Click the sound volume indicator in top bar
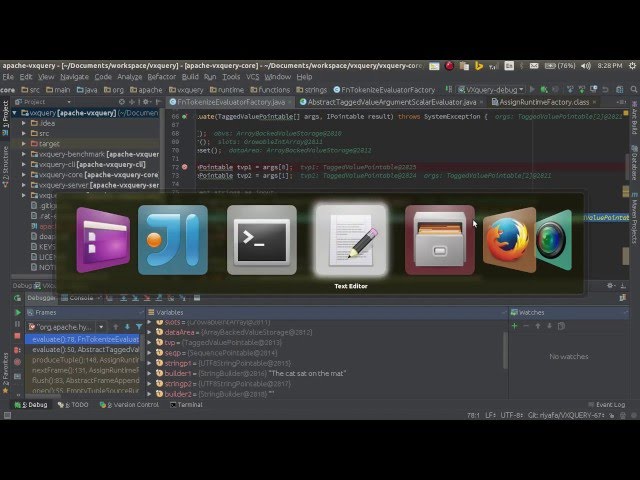The image size is (640, 480). tap(586, 65)
